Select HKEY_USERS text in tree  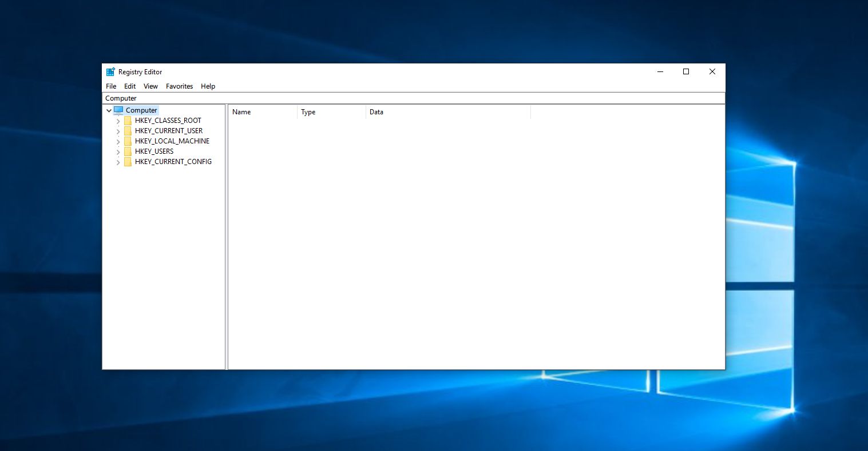(154, 151)
